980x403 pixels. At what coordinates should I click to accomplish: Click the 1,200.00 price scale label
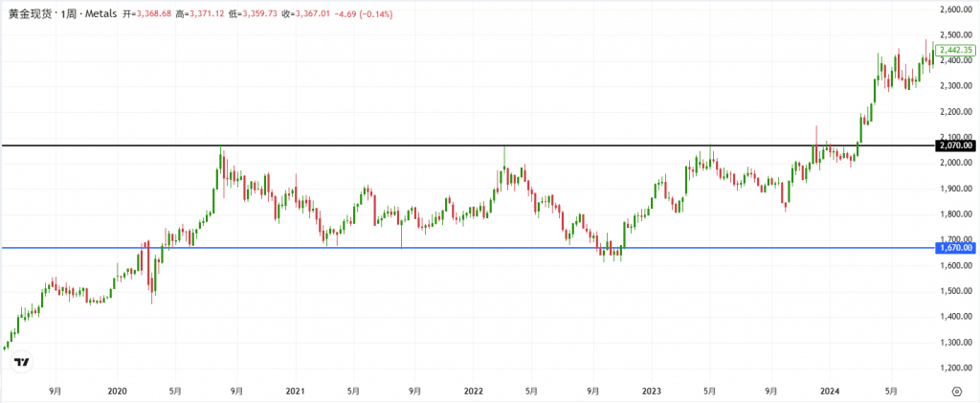(955, 368)
